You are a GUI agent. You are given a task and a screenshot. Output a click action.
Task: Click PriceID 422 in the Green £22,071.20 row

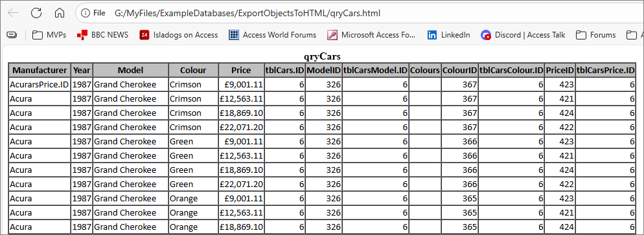click(560, 184)
